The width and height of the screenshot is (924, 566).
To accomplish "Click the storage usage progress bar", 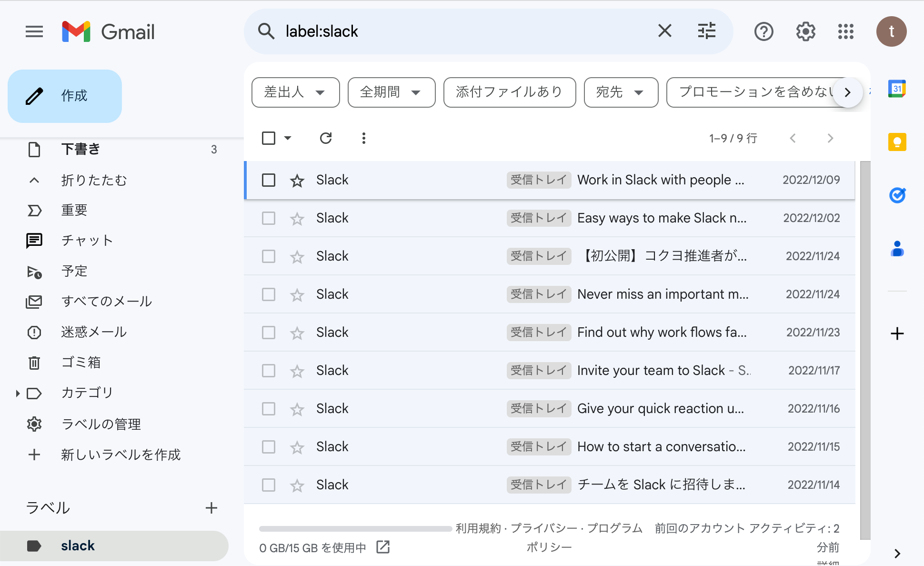I will pyautogui.click(x=355, y=528).
